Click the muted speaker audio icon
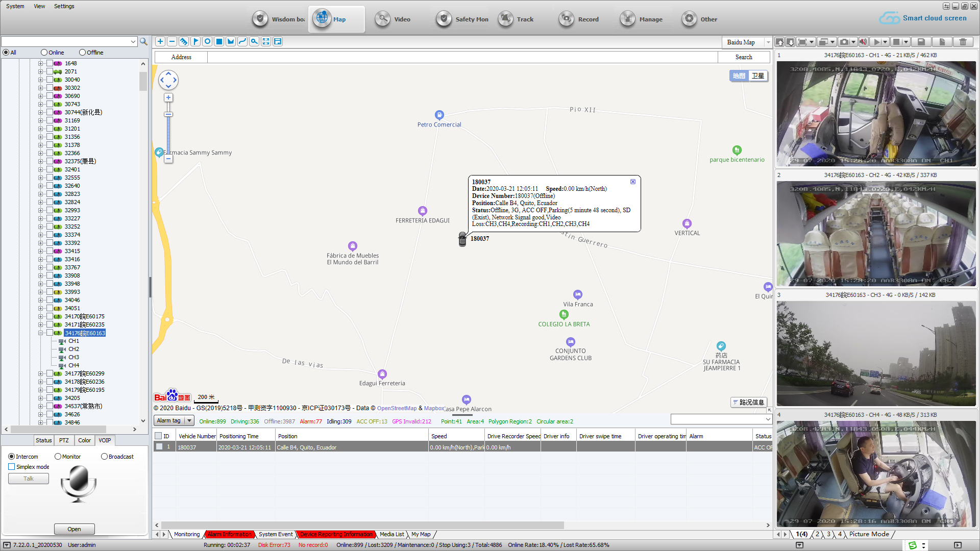 [863, 42]
